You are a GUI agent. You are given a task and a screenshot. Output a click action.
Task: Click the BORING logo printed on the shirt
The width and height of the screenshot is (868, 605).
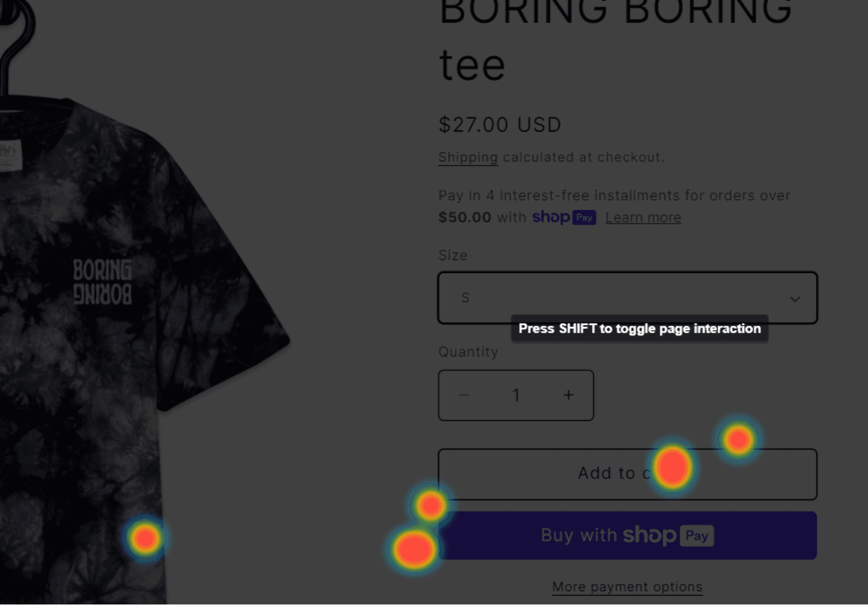click(102, 282)
